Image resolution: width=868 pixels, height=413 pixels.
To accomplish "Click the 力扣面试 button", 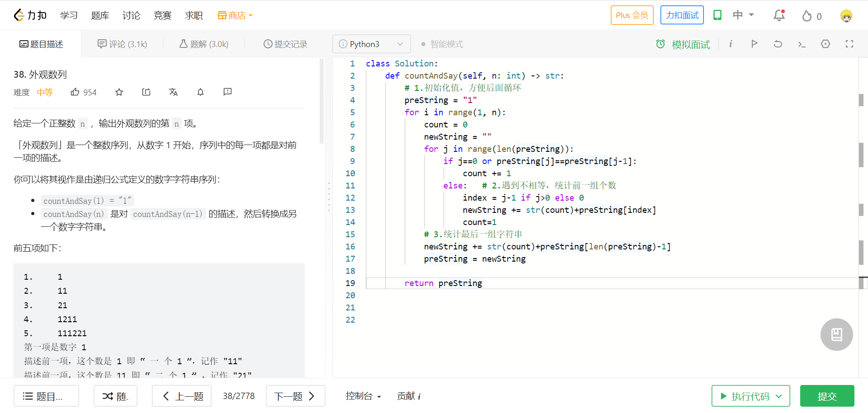I will click(682, 15).
